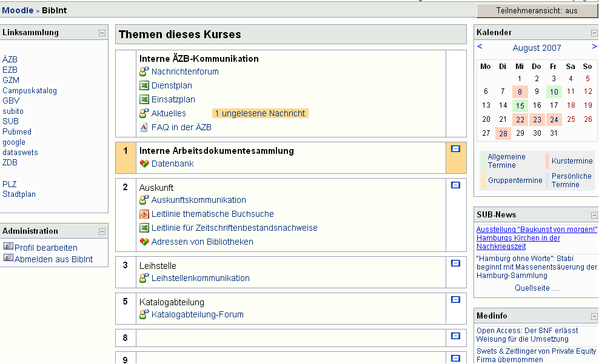599x364 pixels.
Task: Click the Dienstplan spreadsheet icon
Action: [x=144, y=86]
